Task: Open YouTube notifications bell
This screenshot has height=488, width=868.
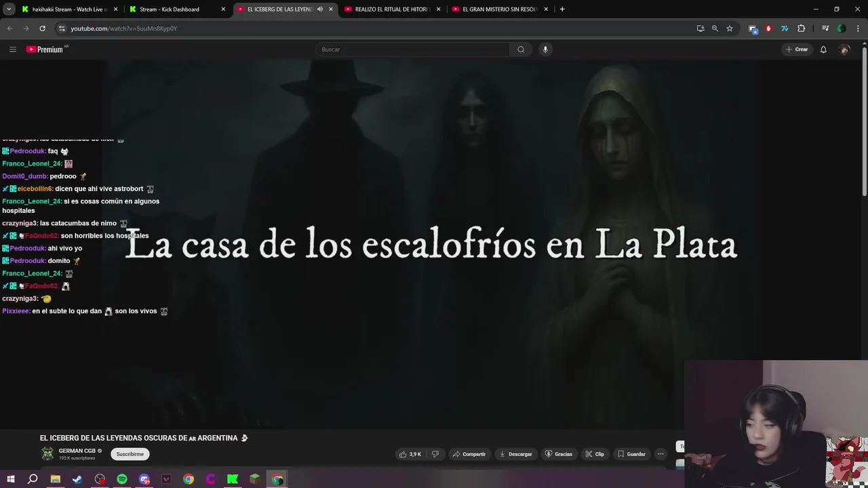Action: (823, 49)
